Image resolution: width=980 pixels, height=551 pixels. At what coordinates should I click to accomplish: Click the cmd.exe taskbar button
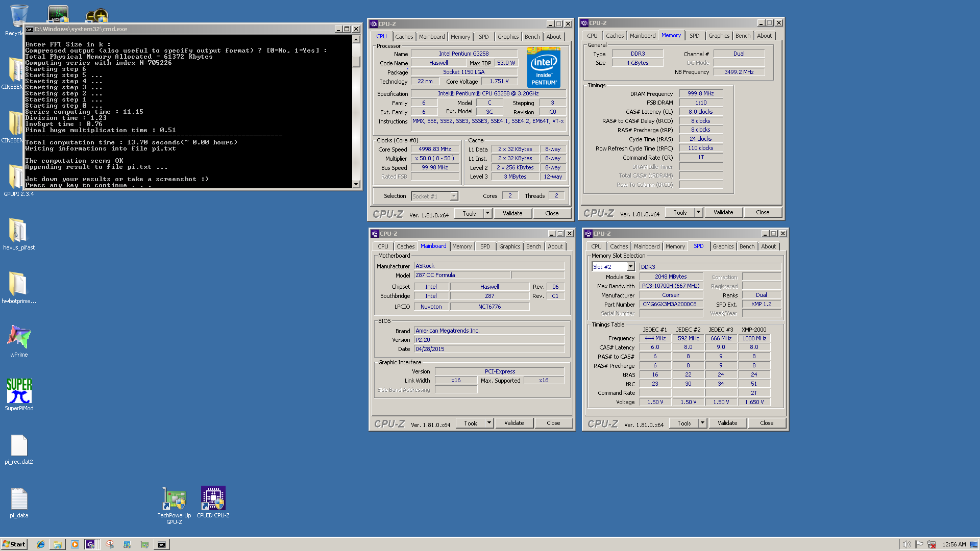pos(162,544)
